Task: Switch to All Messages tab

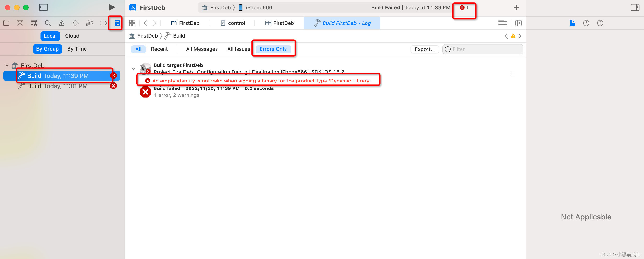Action: [201, 49]
